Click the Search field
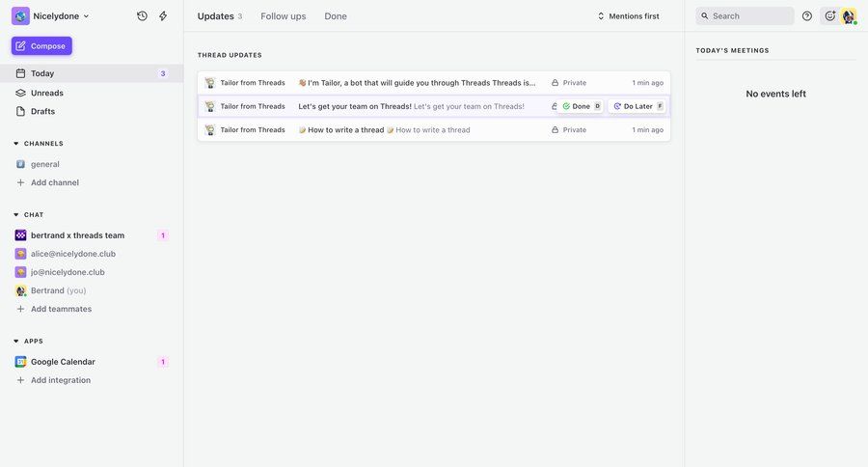The image size is (868, 467). pyautogui.click(x=745, y=16)
